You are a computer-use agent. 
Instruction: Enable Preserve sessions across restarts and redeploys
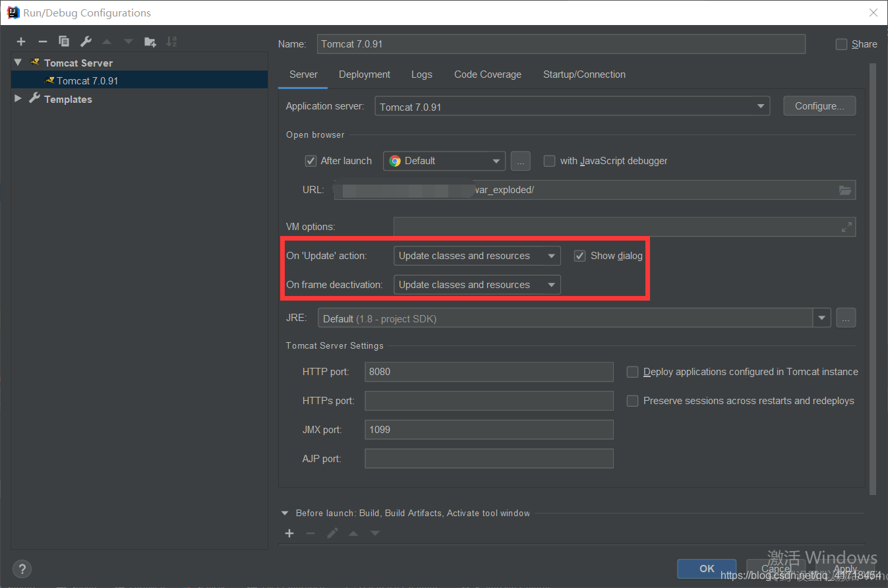point(632,401)
